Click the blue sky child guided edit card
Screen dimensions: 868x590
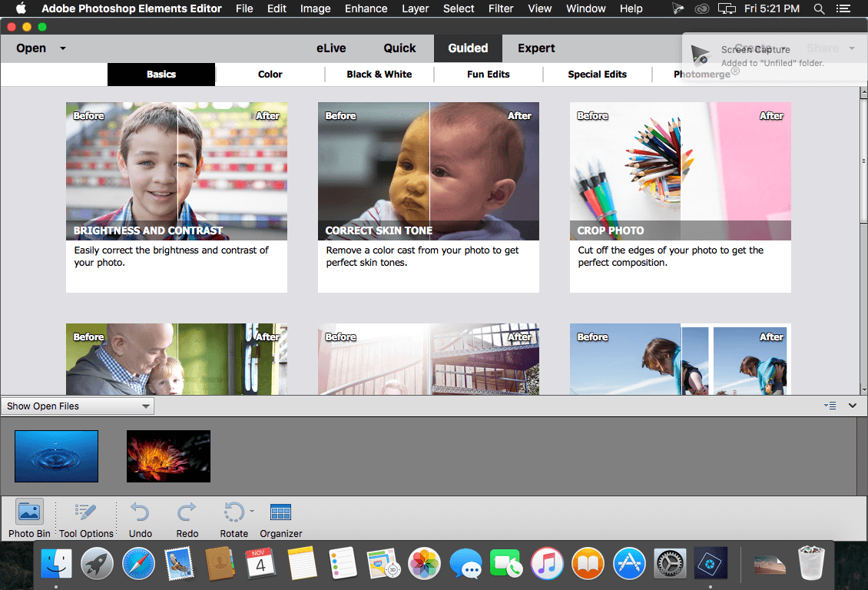681,359
